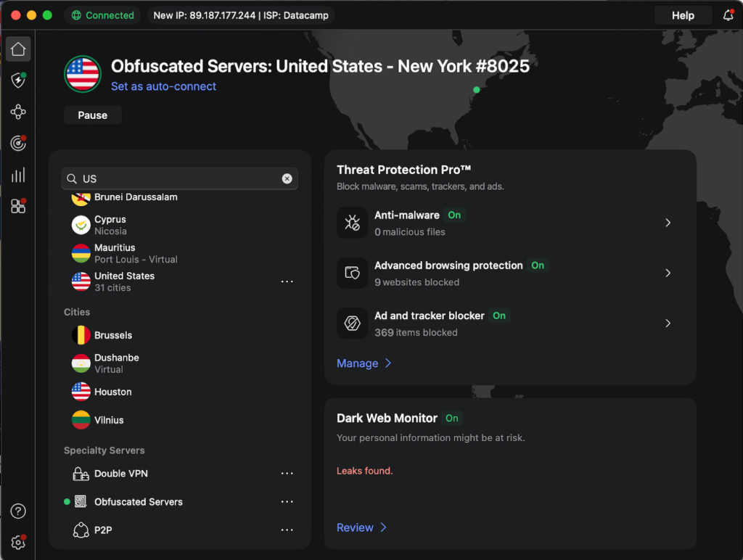Open Meshnet sidebar icon
The width and height of the screenshot is (743, 560).
click(x=18, y=112)
